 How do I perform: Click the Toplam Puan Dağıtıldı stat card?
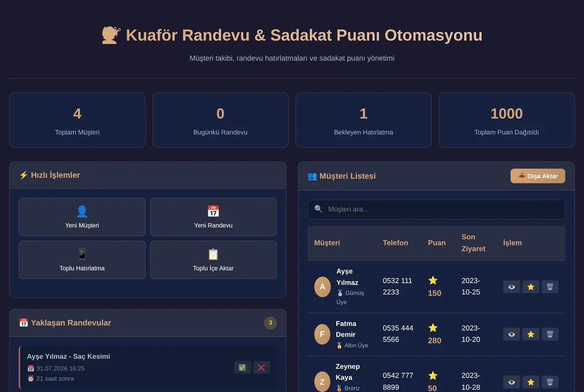tap(507, 120)
